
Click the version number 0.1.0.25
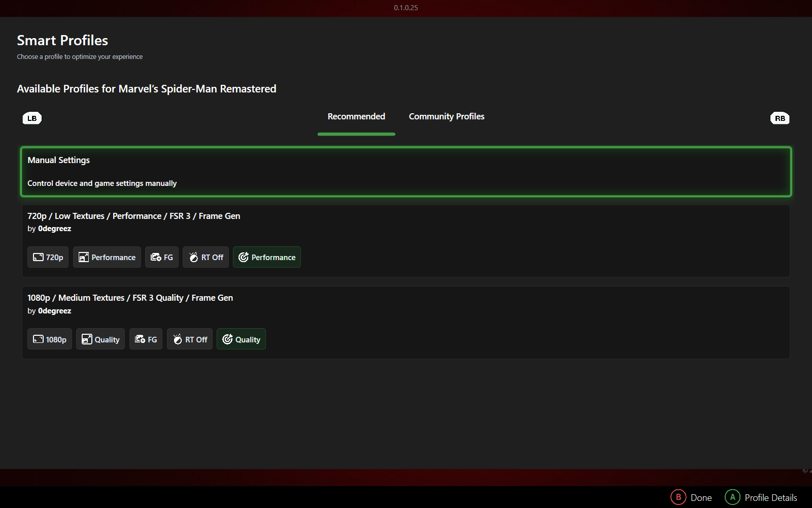point(406,8)
